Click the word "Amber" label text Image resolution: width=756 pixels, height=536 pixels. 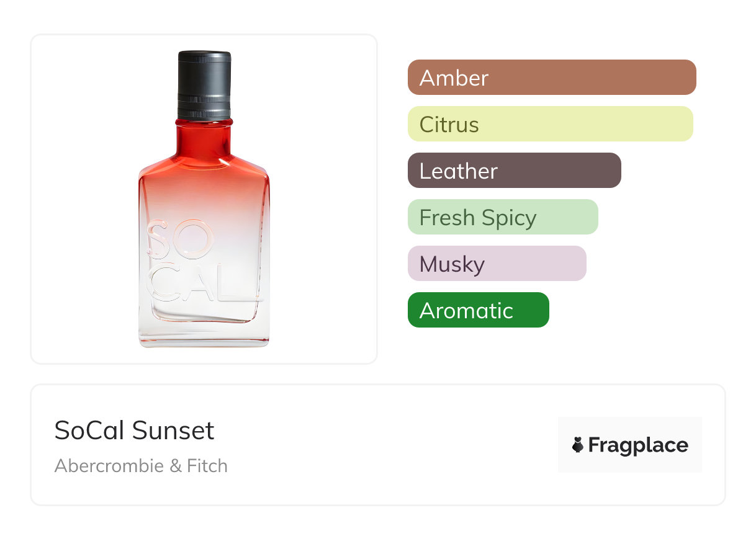(454, 78)
